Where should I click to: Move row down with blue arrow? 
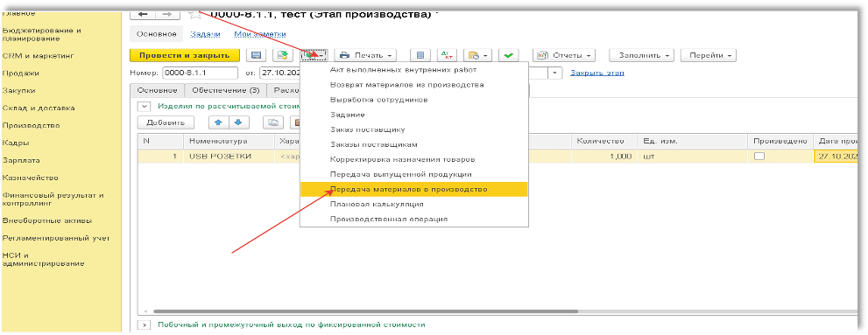(x=239, y=122)
